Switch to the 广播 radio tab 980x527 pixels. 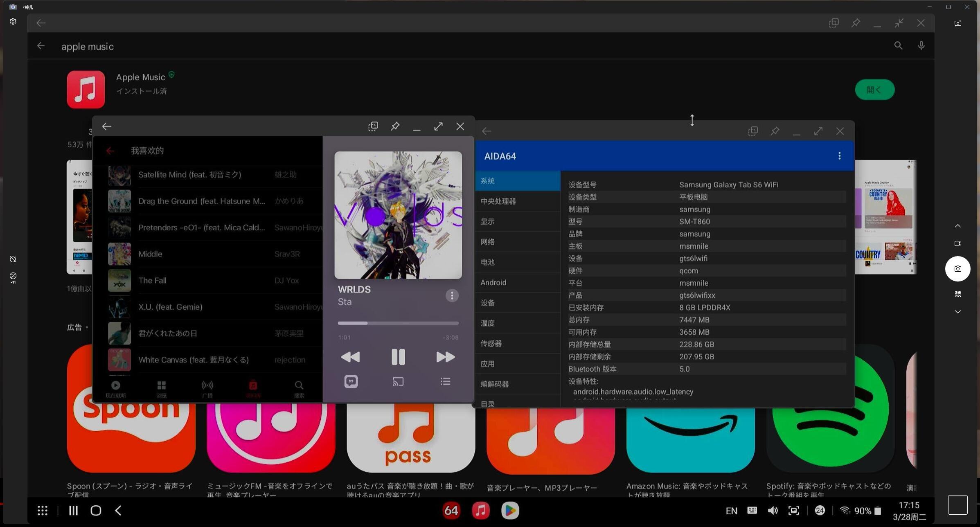click(x=207, y=389)
